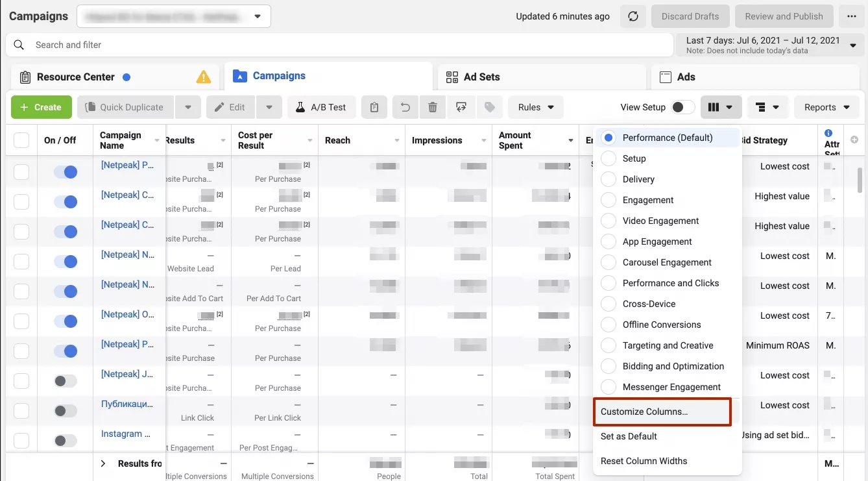Viewport: 868px width, 481px height.
Task: Pick the Video Engagement preset
Action: [x=668, y=221]
